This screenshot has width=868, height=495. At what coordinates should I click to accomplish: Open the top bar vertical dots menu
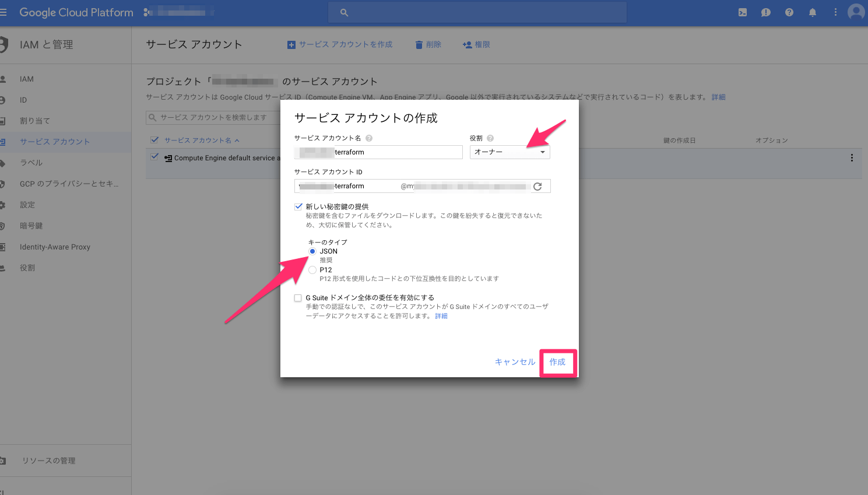point(835,12)
